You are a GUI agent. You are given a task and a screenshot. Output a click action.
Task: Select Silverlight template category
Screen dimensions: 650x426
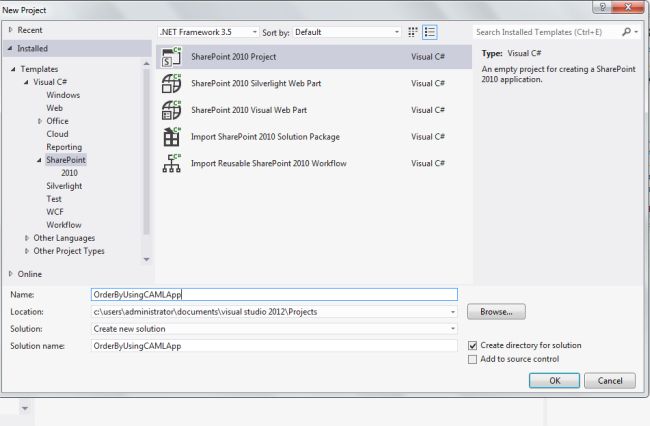(64, 186)
